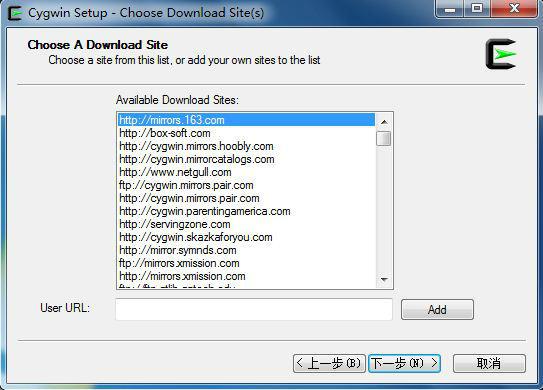Select http://www.netgull.com mirror

point(246,172)
